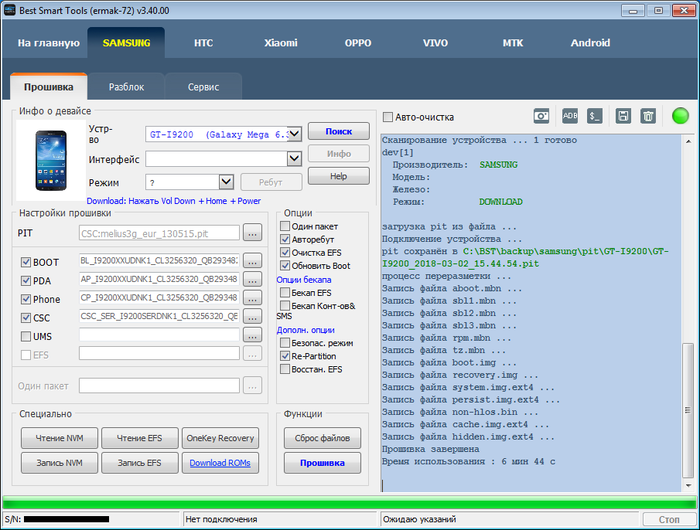
Task: Open the Download ROMs link
Action: tap(220, 463)
